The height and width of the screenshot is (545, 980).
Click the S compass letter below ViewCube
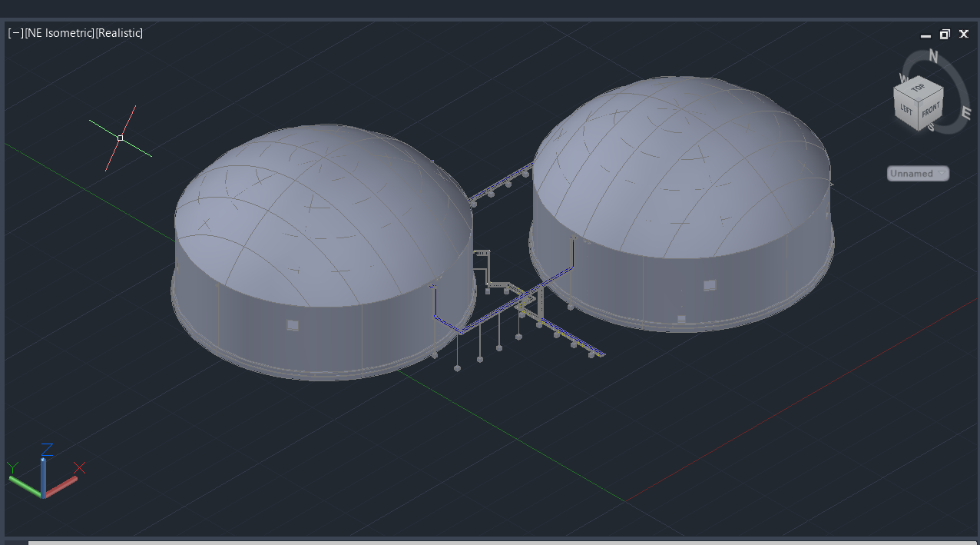coord(931,128)
